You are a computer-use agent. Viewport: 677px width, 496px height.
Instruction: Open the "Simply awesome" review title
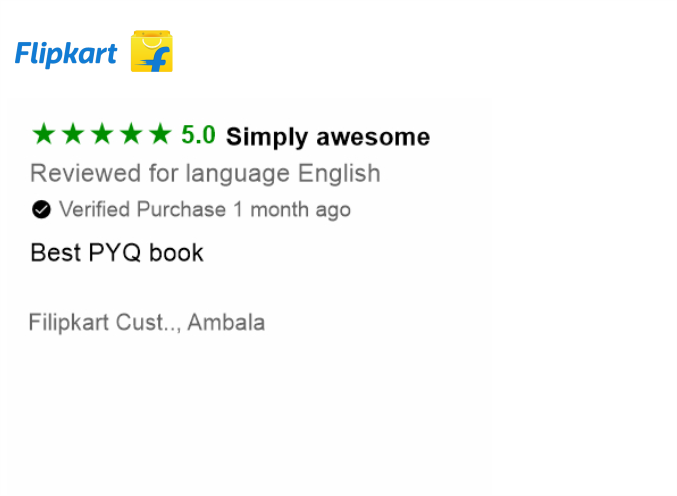click(x=328, y=137)
